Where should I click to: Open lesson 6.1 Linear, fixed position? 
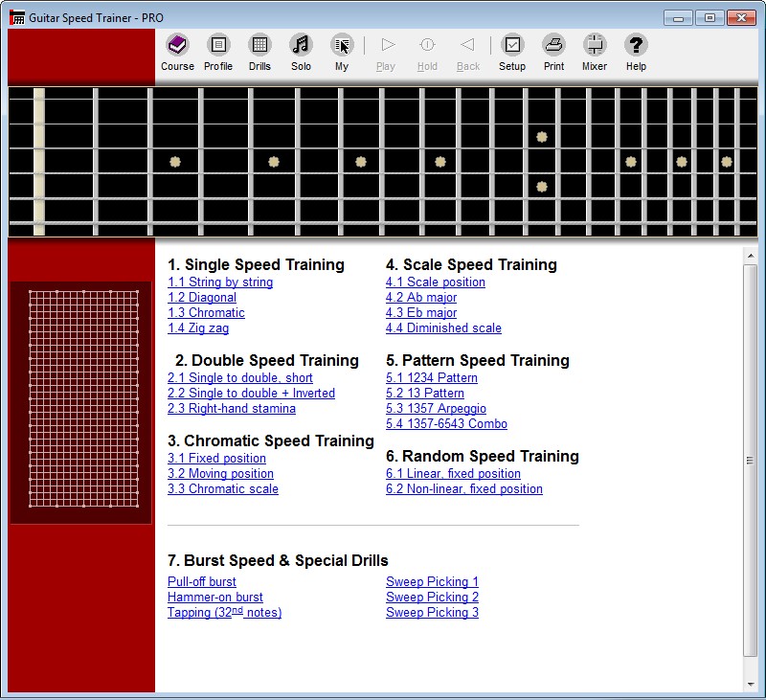click(453, 473)
